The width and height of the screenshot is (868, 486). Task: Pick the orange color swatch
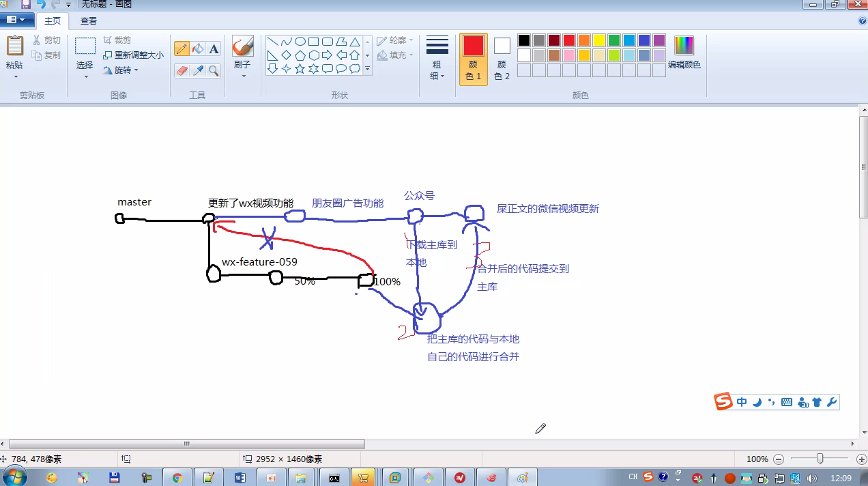click(x=584, y=40)
